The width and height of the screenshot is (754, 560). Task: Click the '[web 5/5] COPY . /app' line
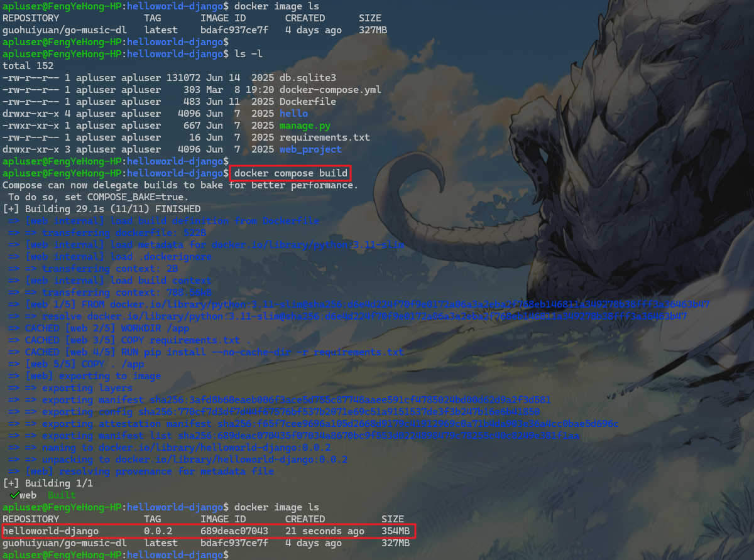[76, 364]
